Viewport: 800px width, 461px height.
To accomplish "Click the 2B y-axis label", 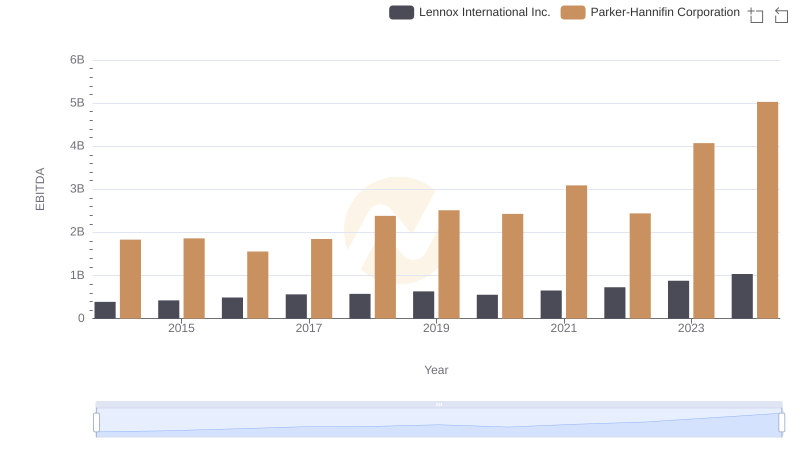I will point(77,232).
